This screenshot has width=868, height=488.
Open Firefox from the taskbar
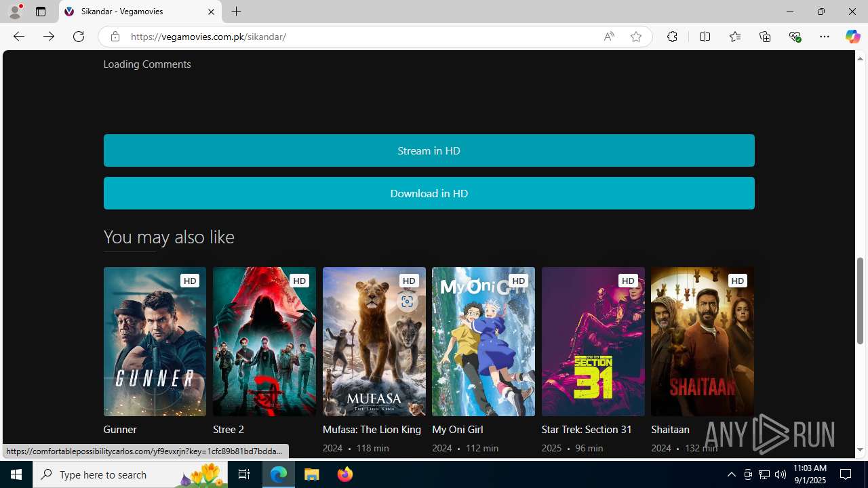tap(344, 474)
